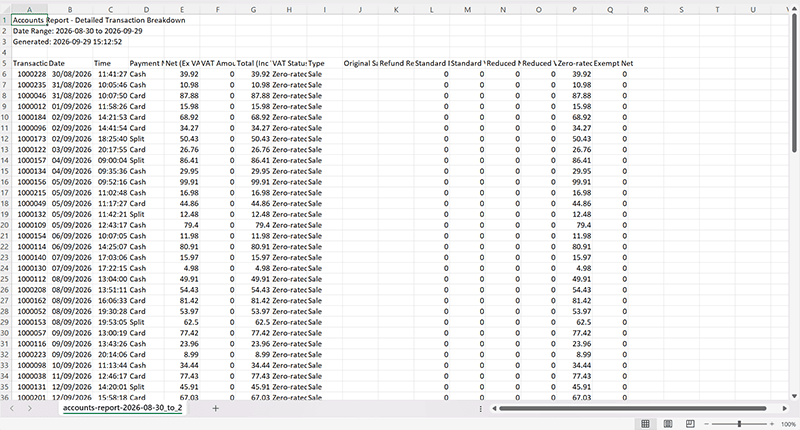Click the Exempt Net header cell
The width and height of the screenshot is (800, 430).
tap(610, 63)
